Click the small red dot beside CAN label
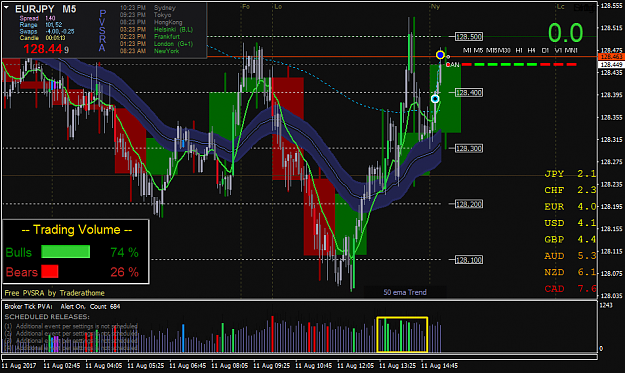Viewport: 625px width, 373px height. 448,65
